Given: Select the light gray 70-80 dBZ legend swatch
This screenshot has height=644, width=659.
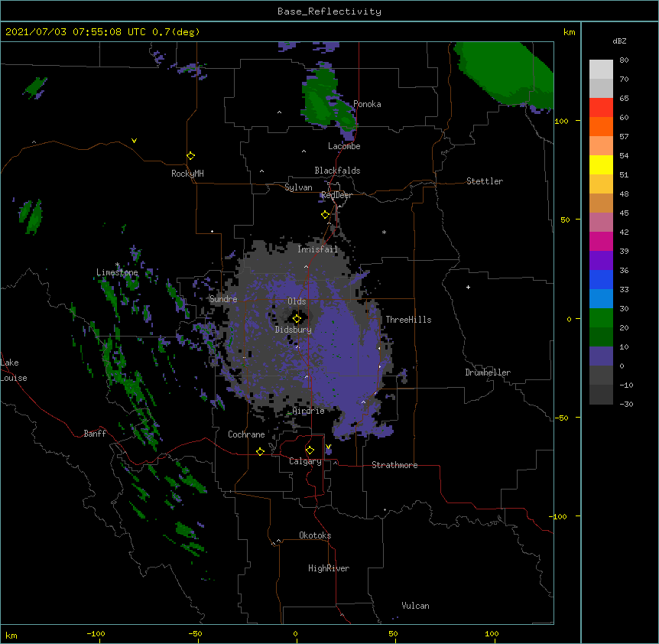Looking at the screenshot, I should point(601,70).
